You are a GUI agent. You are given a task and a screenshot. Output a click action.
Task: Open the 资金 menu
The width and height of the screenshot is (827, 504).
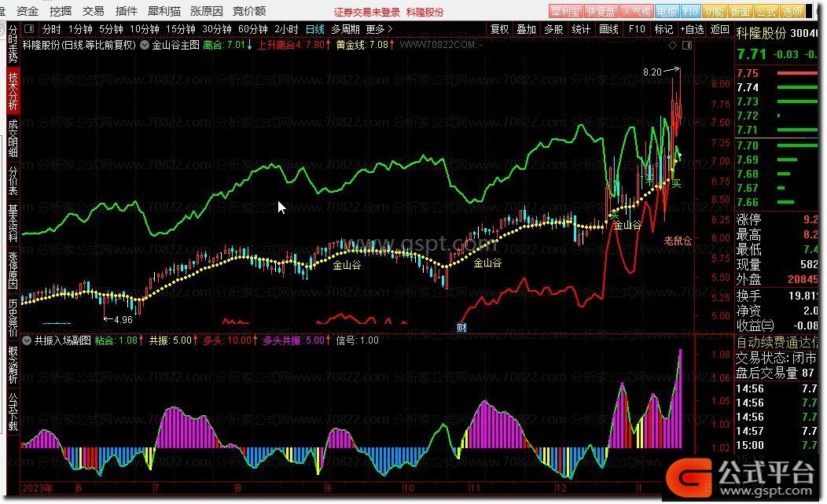tap(28, 11)
